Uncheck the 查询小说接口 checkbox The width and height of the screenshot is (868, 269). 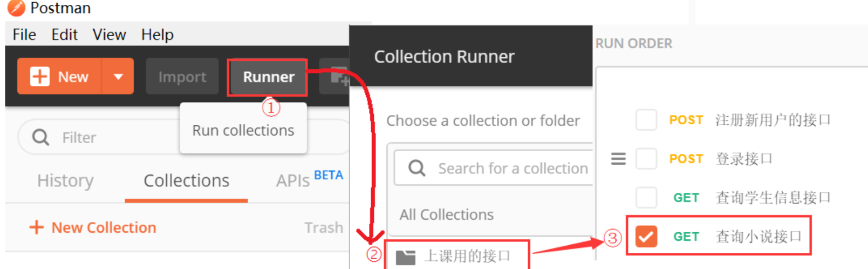click(646, 237)
